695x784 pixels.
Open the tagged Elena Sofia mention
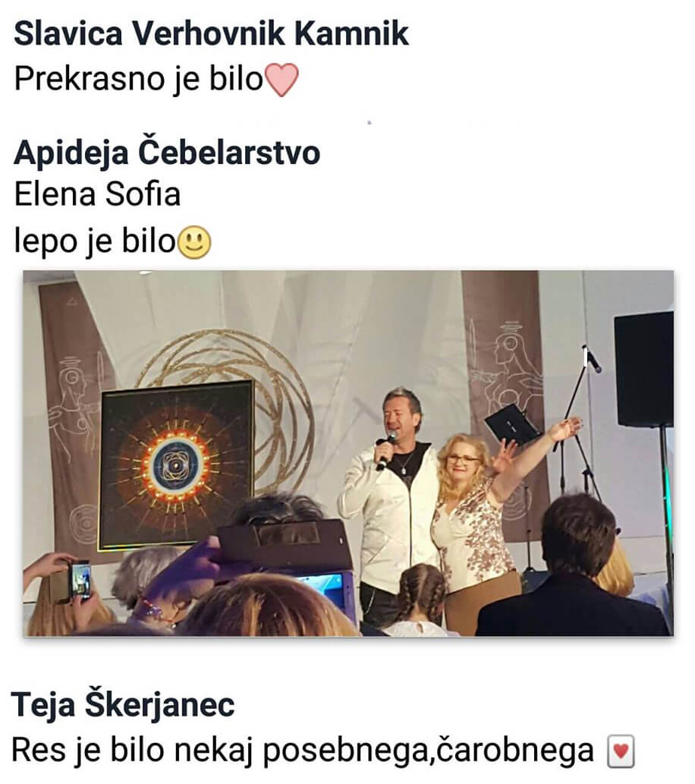click(x=97, y=194)
